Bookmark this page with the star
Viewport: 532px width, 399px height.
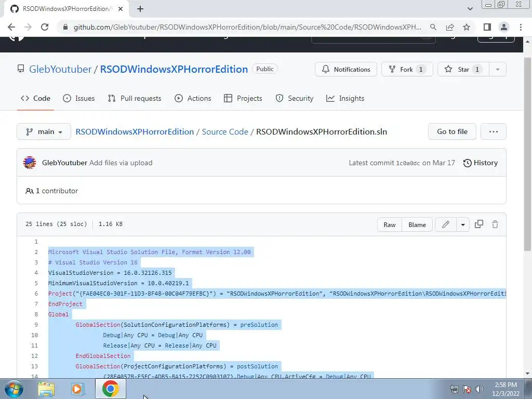[x=467, y=27]
